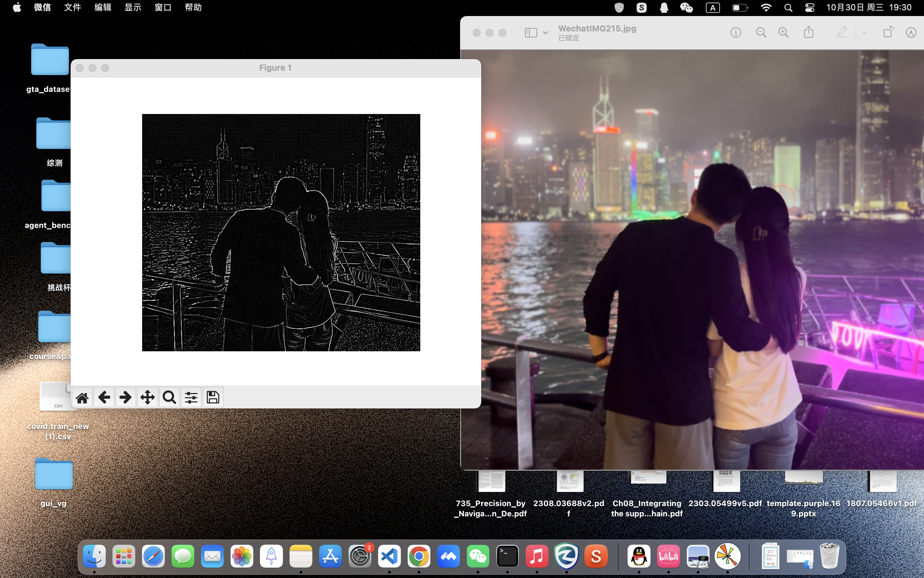Select the 1807.05466v1.pdf desktop file
The image size is (924, 578).
[882, 481]
